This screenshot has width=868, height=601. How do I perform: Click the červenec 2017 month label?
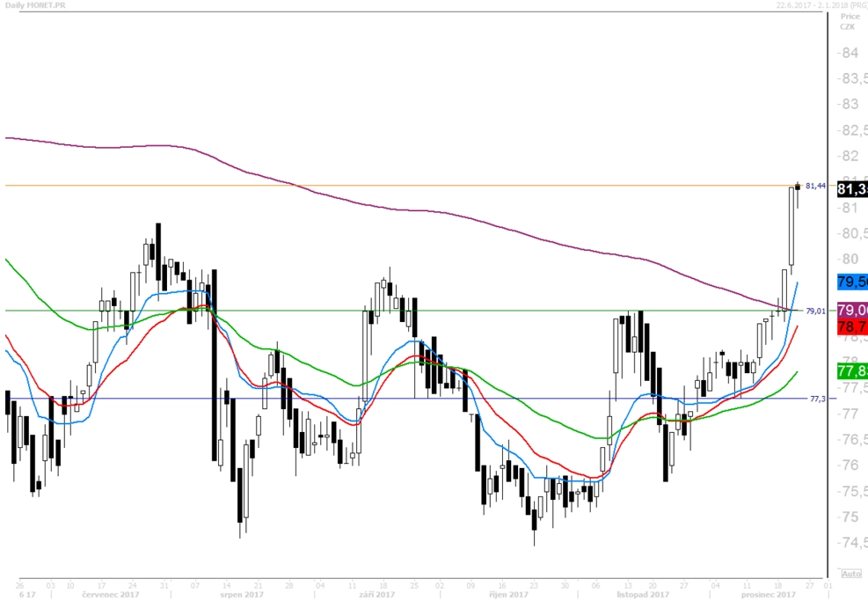(x=111, y=594)
